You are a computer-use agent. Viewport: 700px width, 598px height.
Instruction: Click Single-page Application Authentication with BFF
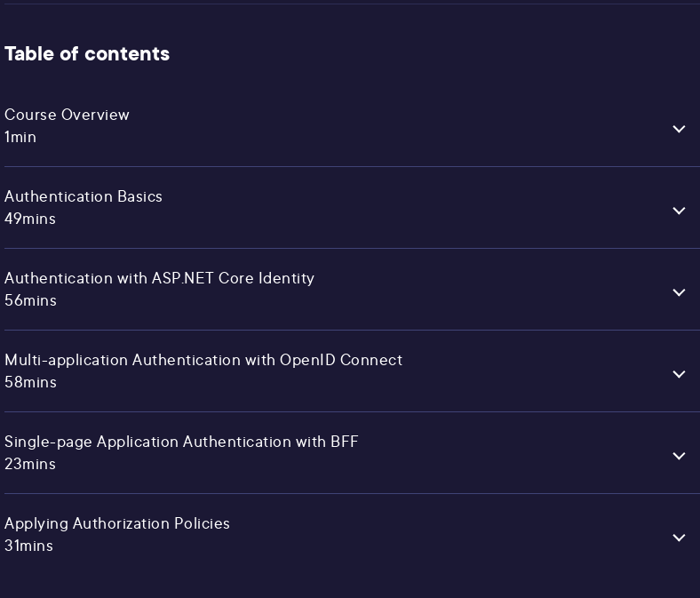tap(181, 442)
